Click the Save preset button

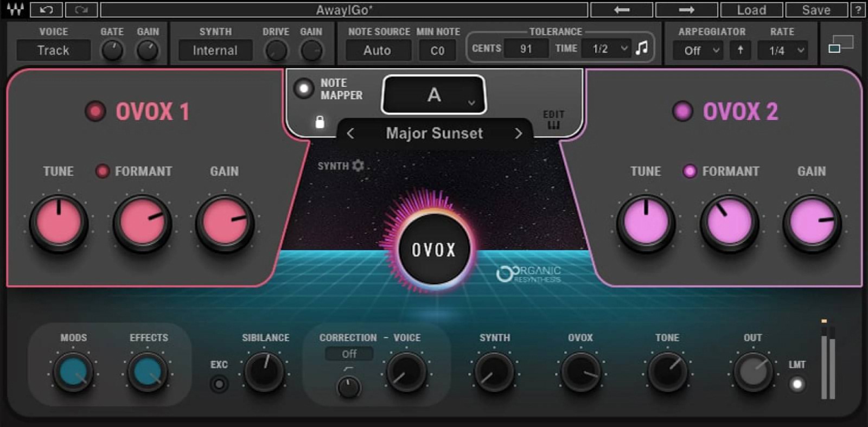click(816, 10)
